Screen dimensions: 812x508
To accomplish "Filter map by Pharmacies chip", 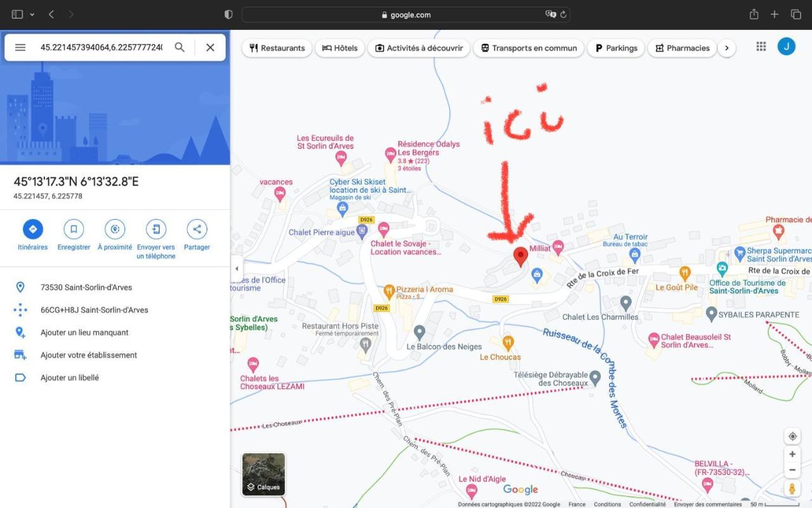I will pos(682,48).
